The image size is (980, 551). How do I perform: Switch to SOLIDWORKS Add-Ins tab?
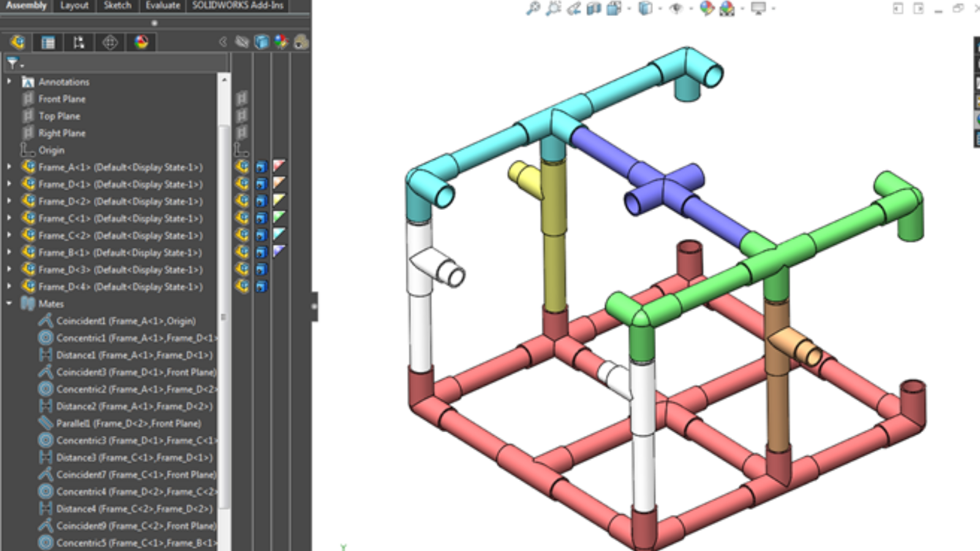click(x=238, y=6)
